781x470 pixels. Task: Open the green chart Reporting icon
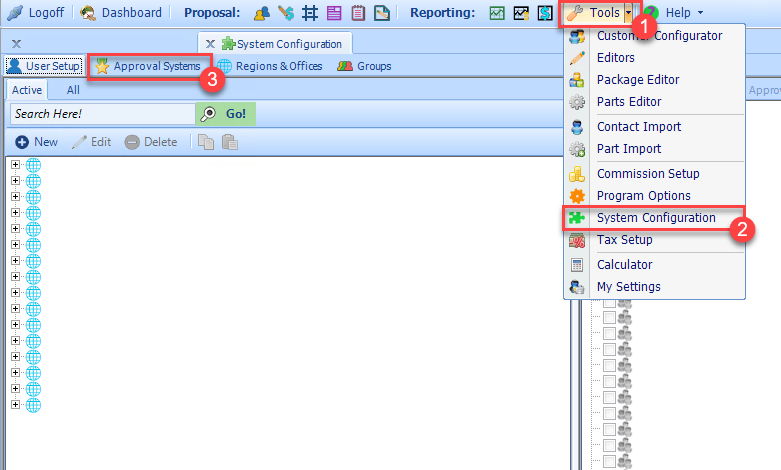(x=497, y=13)
